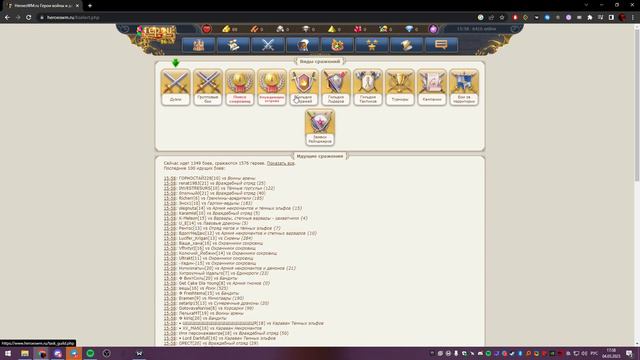Open the paper scrolls menu icon
The height and width of the screenshot is (360, 640).
click(x=407, y=44)
